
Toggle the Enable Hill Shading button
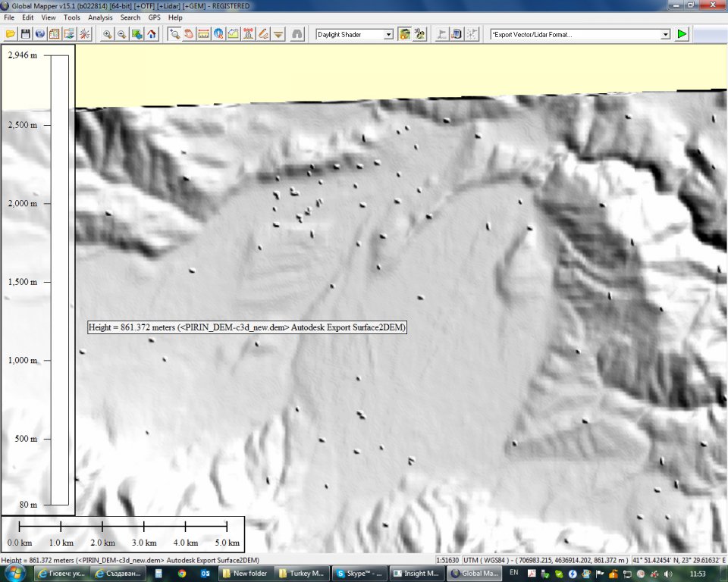click(x=405, y=34)
